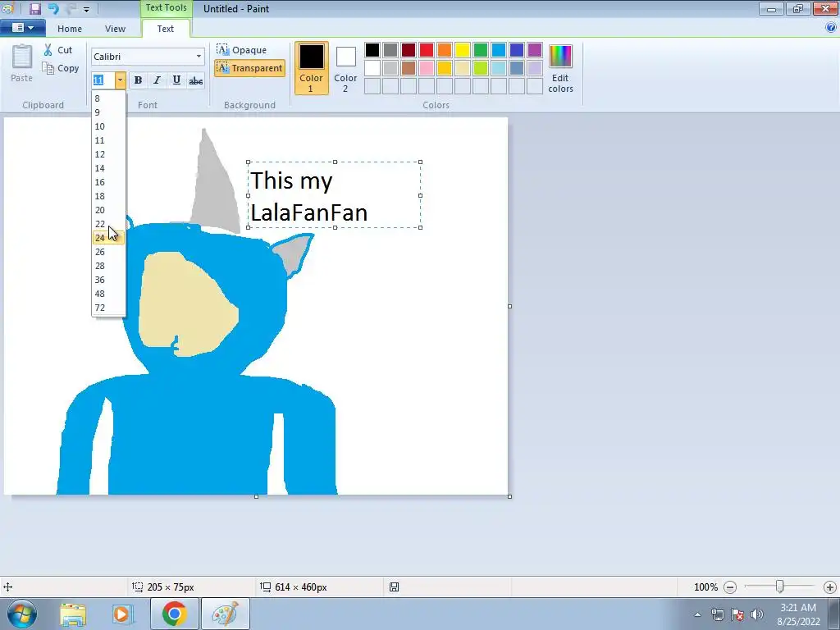
Task: Click the Undo arrow in quick access toolbar
Action: (53, 8)
